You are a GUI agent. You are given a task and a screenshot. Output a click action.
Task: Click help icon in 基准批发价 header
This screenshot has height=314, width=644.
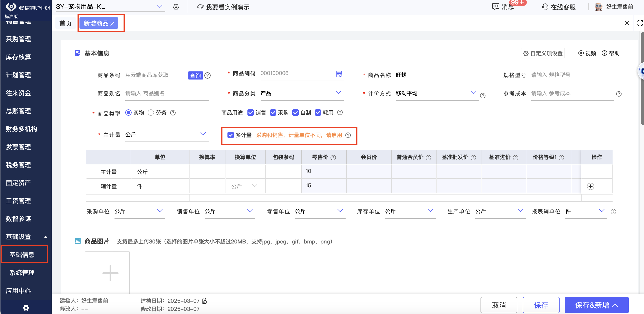(x=473, y=158)
